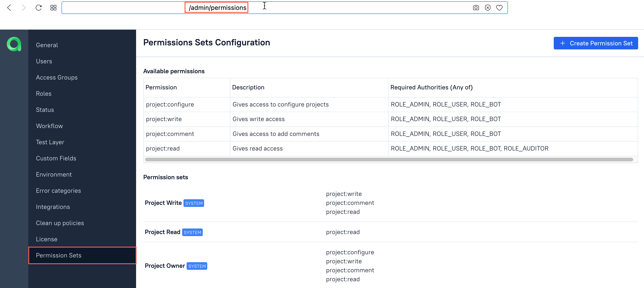Click the forward navigation arrow

tap(24, 8)
